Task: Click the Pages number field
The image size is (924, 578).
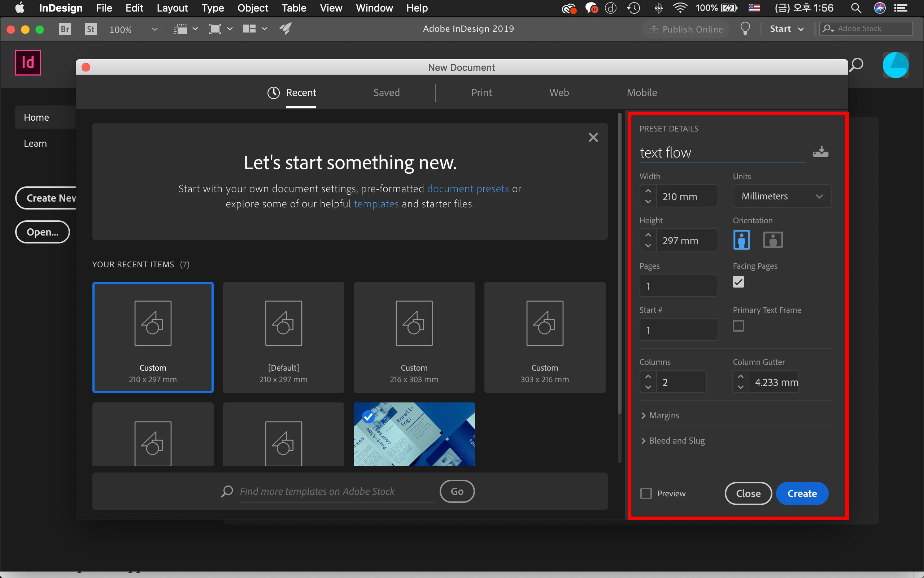Action: pos(679,285)
